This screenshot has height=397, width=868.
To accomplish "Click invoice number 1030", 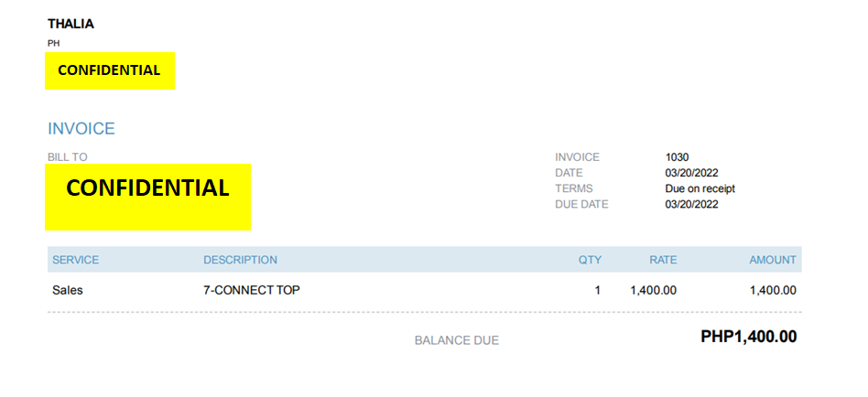I will click(x=677, y=157).
